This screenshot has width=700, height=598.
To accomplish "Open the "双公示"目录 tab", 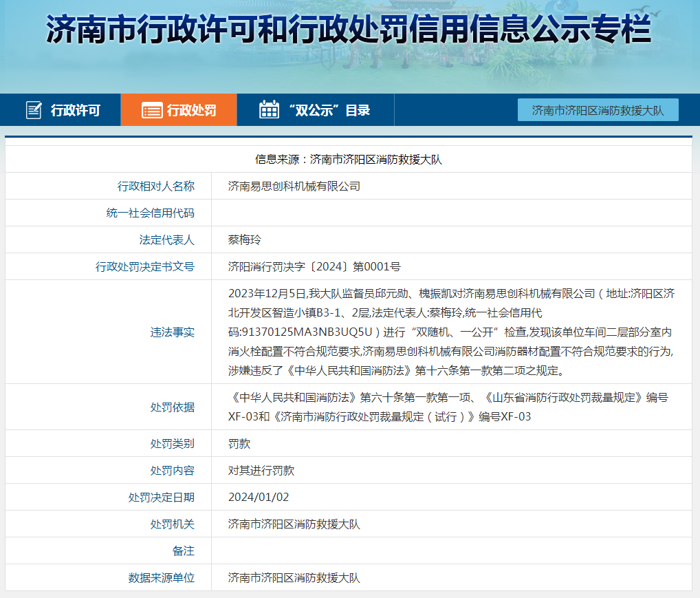I will coord(315,110).
